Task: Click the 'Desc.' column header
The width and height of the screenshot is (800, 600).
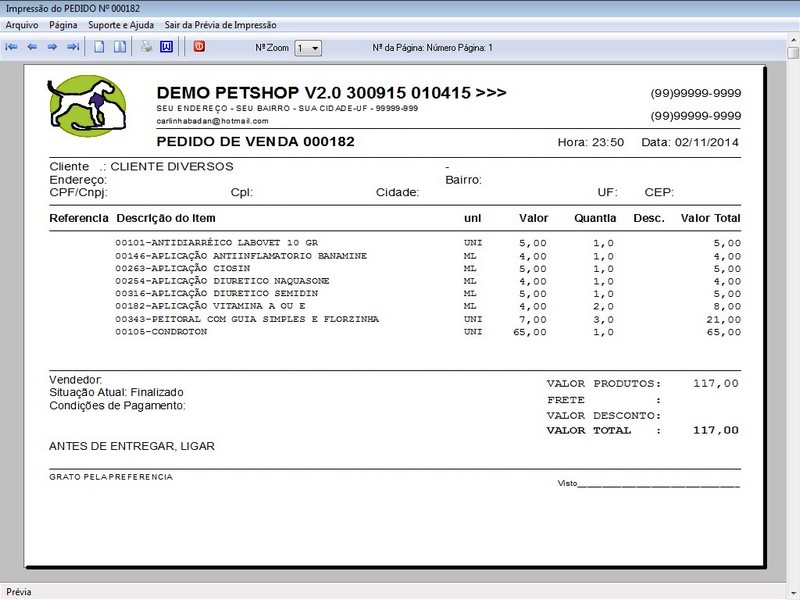Action: pos(649,218)
